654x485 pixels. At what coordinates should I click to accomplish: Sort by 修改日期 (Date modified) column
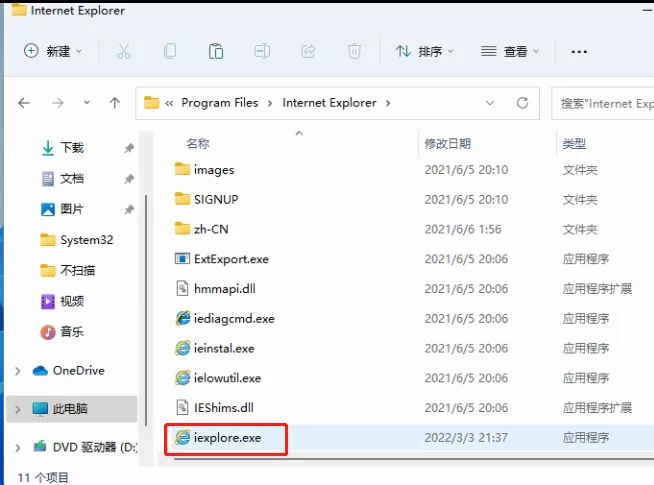[448, 143]
